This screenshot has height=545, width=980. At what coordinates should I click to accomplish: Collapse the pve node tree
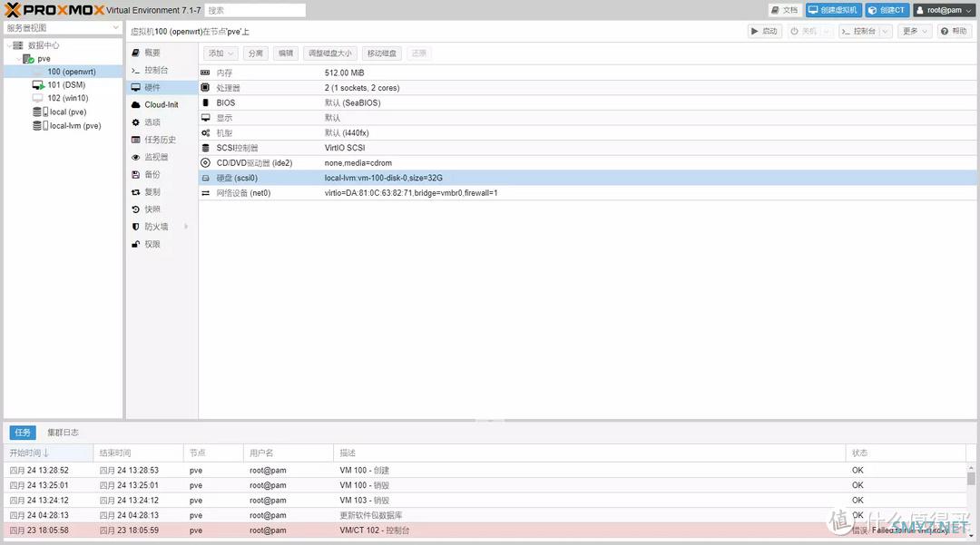coord(18,59)
